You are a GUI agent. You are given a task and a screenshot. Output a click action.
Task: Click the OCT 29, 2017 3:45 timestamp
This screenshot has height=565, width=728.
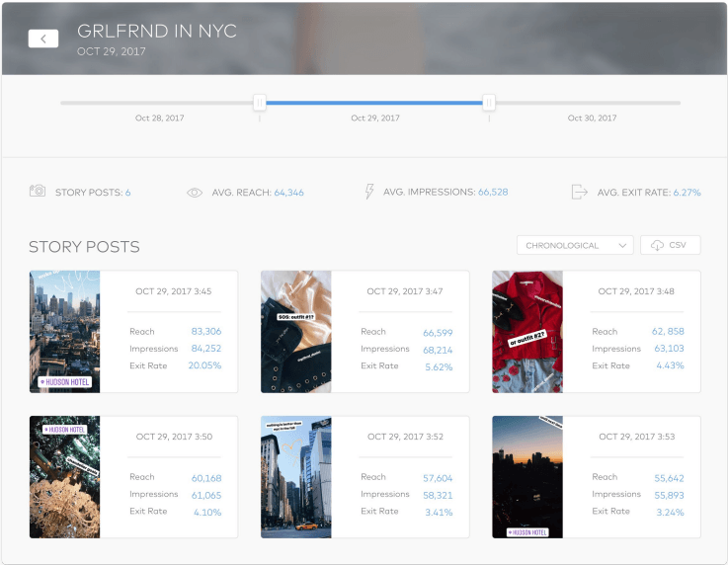pyautogui.click(x=174, y=291)
